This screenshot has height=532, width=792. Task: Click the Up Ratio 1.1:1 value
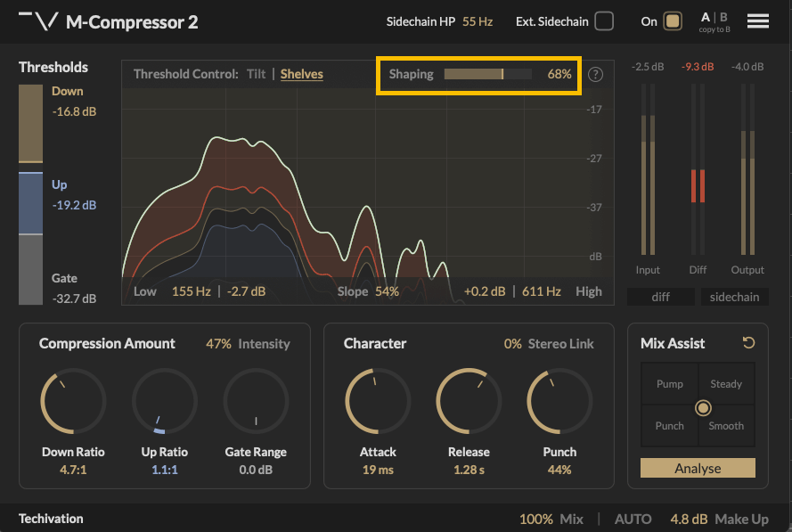pos(165,470)
